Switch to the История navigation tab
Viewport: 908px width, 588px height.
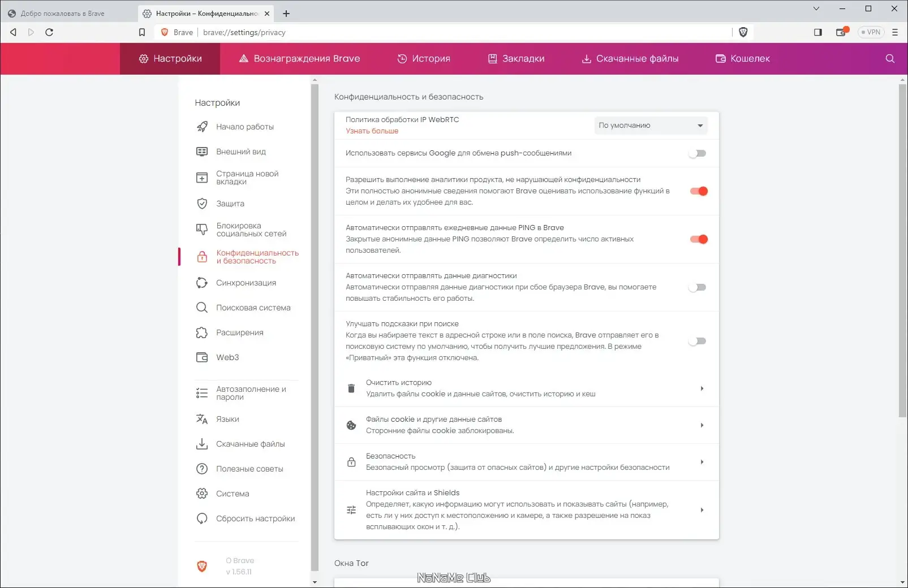point(424,59)
